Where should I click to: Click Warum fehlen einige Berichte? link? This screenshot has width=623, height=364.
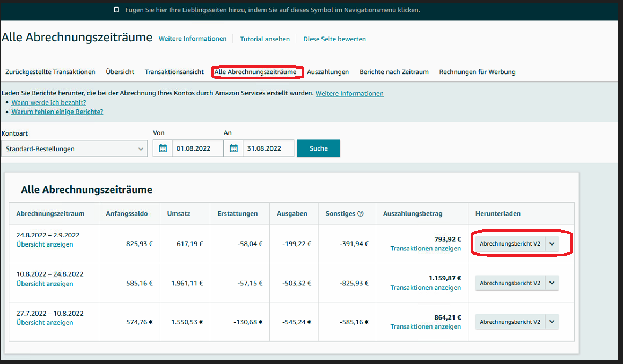(x=57, y=112)
